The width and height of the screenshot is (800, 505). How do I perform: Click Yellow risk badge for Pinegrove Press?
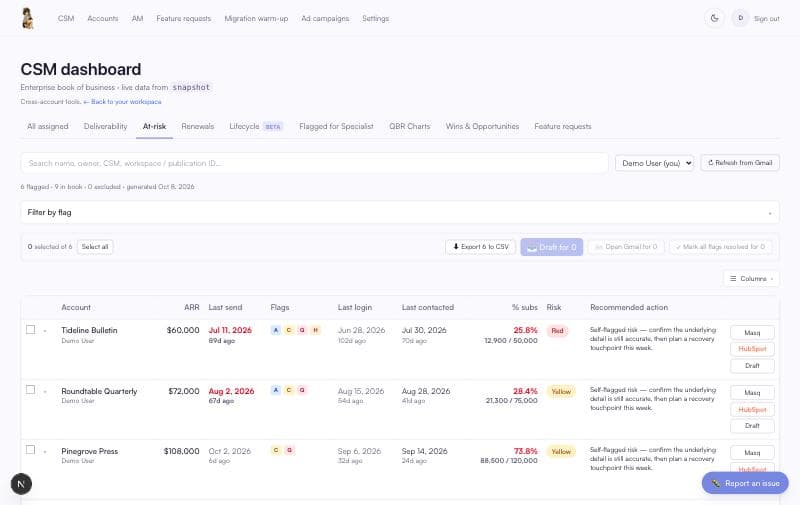tap(561, 451)
